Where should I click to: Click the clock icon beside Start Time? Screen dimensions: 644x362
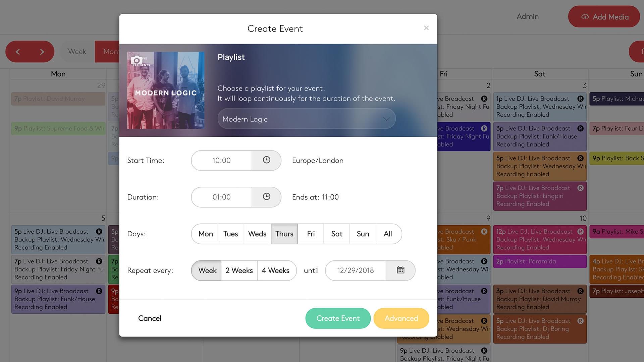pyautogui.click(x=266, y=160)
